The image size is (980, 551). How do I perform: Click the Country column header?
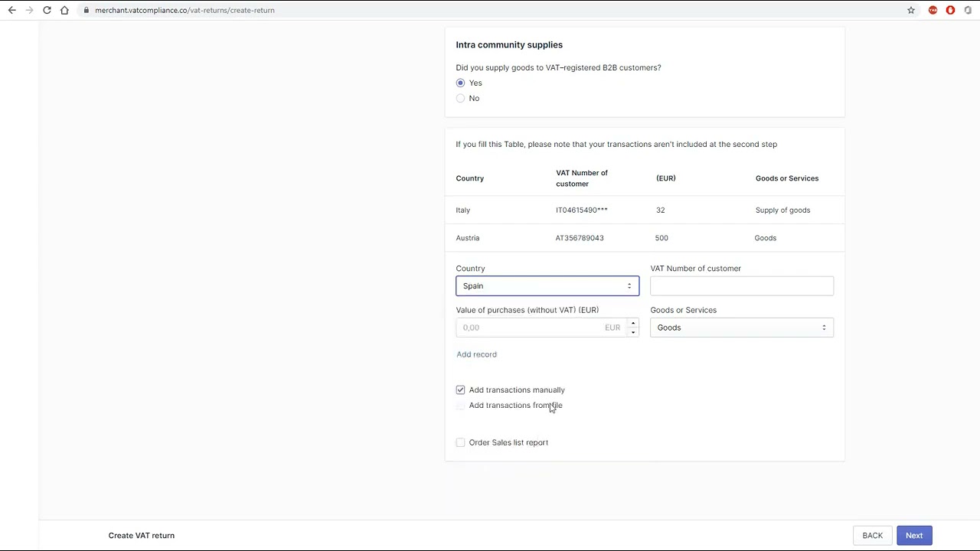pyautogui.click(x=470, y=178)
